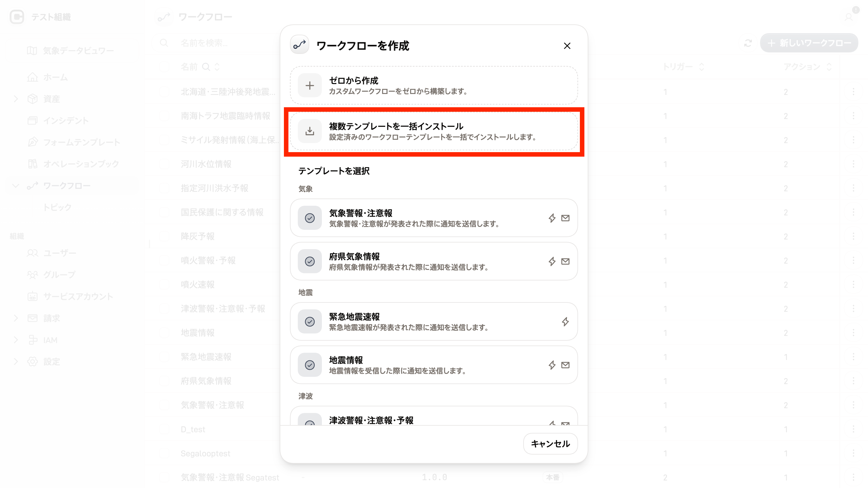The image size is (868, 488).
Task: Click check icon on 府県気象情報 template
Action: coord(310,261)
